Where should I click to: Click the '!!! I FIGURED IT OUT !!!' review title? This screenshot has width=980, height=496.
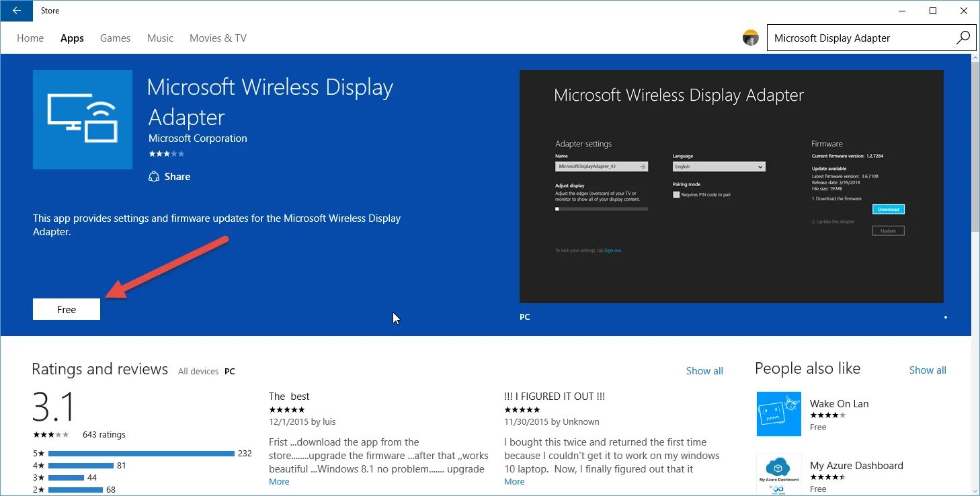pyautogui.click(x=555, y=397)
